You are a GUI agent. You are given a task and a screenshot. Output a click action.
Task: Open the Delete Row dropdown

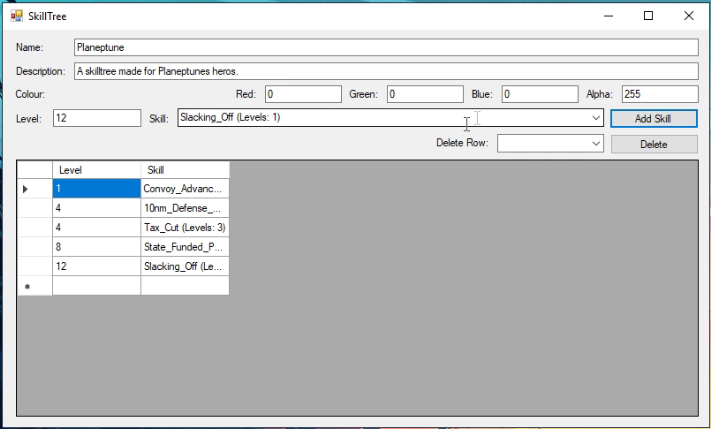click(x=550, y=144)
